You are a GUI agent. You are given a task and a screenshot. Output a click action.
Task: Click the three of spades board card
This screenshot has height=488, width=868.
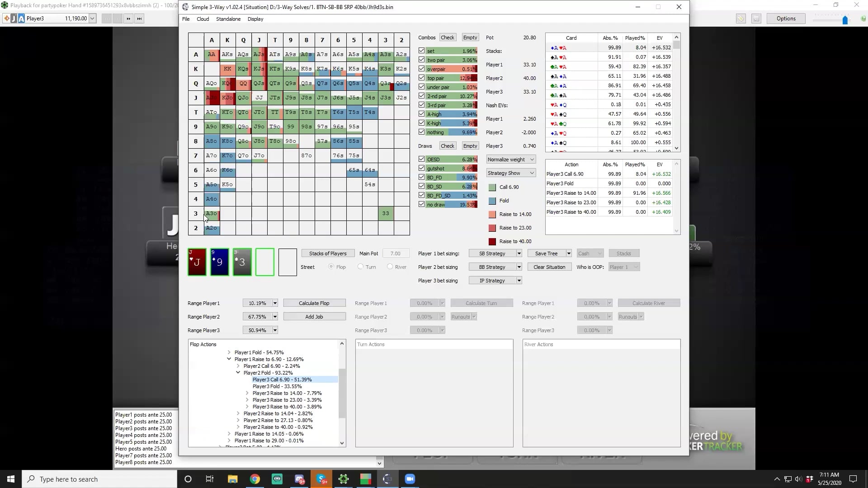pos(242,262)
